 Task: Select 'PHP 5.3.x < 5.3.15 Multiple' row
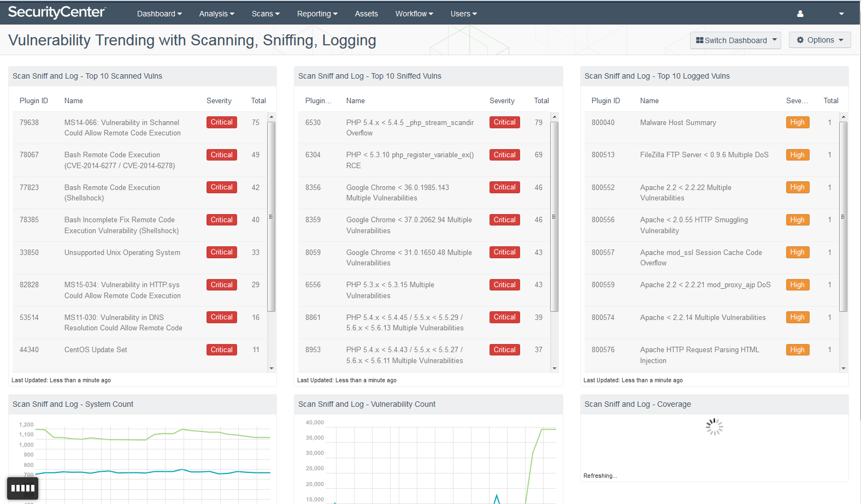[x=424, y=290]
